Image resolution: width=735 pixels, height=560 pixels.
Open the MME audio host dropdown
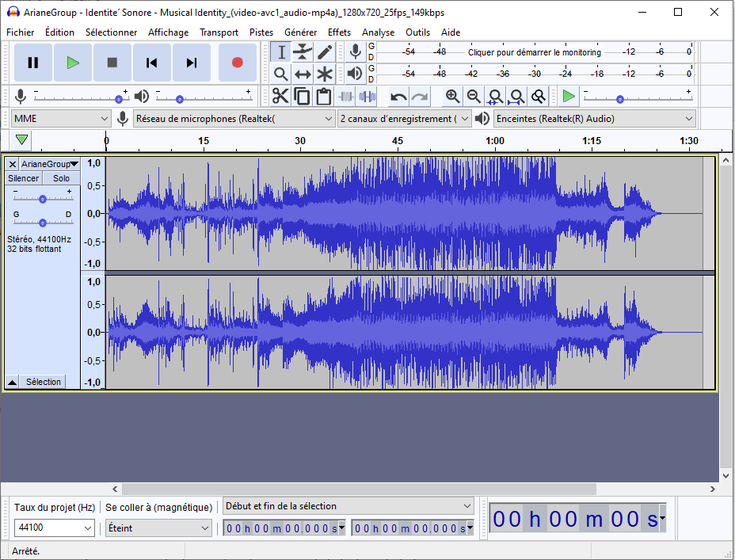click(61, 119)
